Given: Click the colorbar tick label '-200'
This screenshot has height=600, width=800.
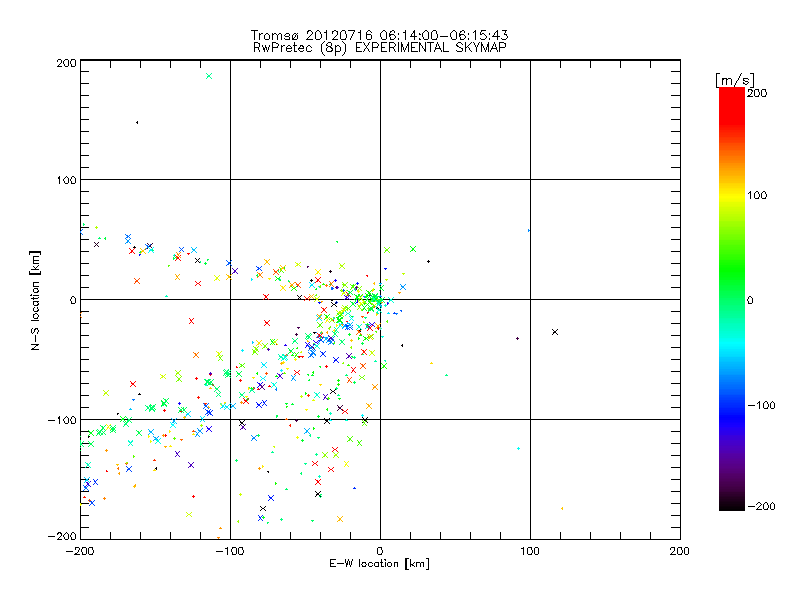Looking at the screenshot, I should click(761, 507).
